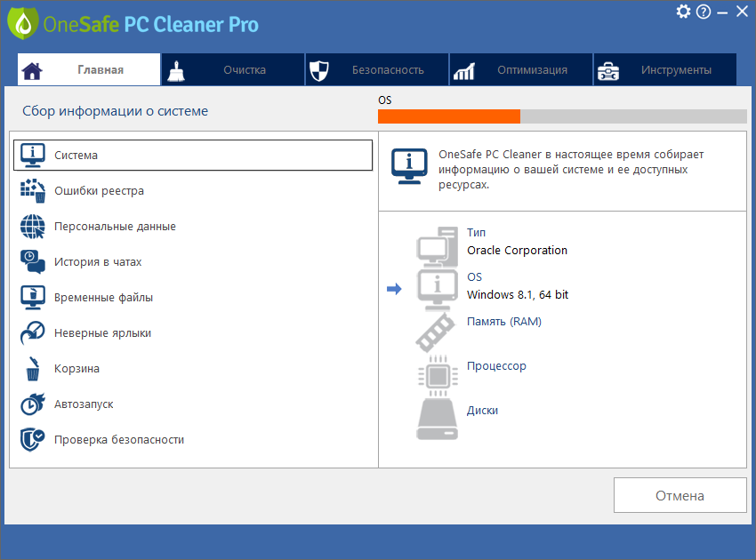Select the Корзина row

coord(193,369)
